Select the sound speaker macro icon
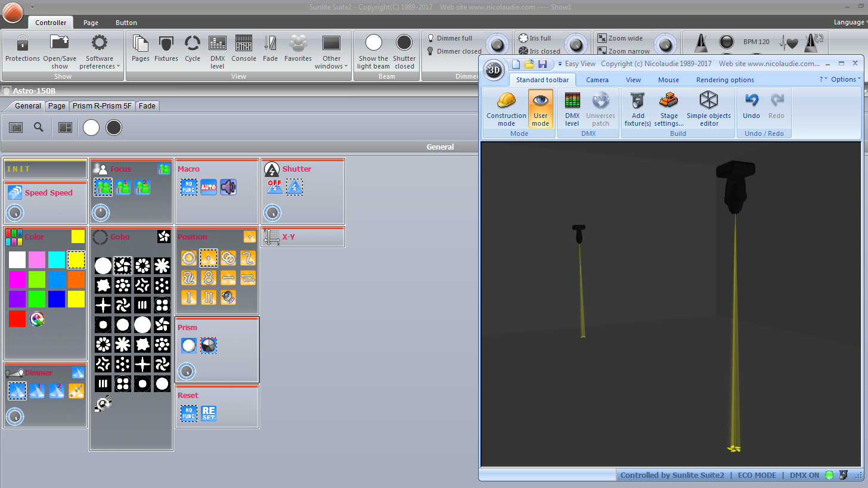Viewport: 868px width, 488px height. click(228, 187)
